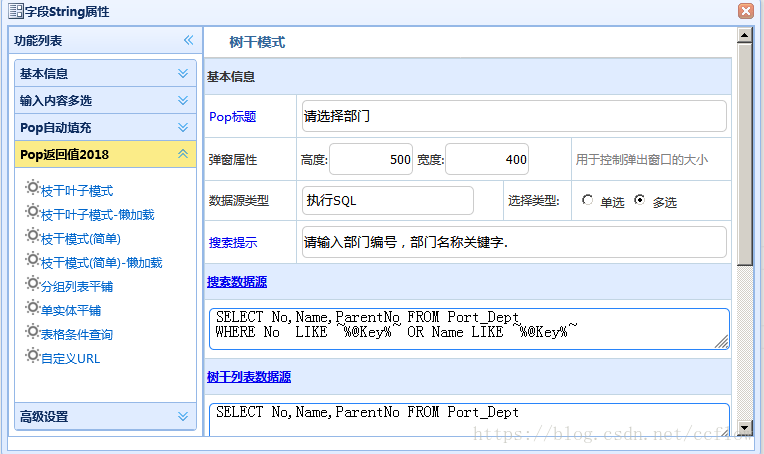Focus the Pop标题 field with 请选择部门

click(514, 116)
